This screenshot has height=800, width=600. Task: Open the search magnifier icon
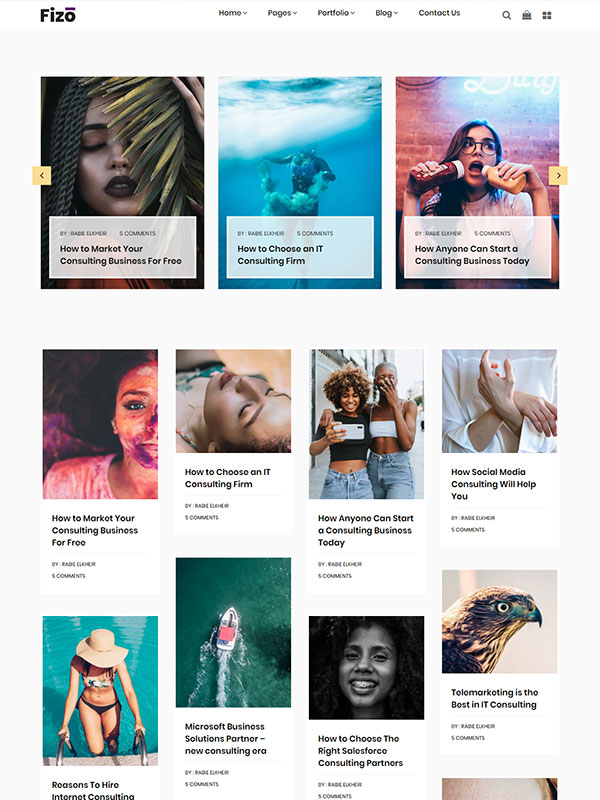pos(506,15)
